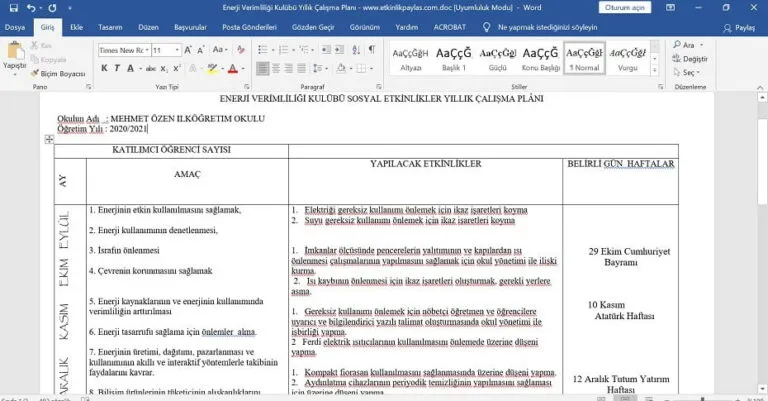Viewport: 768px width, 401px height.
Task: Align text right
Action: pos(288,69)
